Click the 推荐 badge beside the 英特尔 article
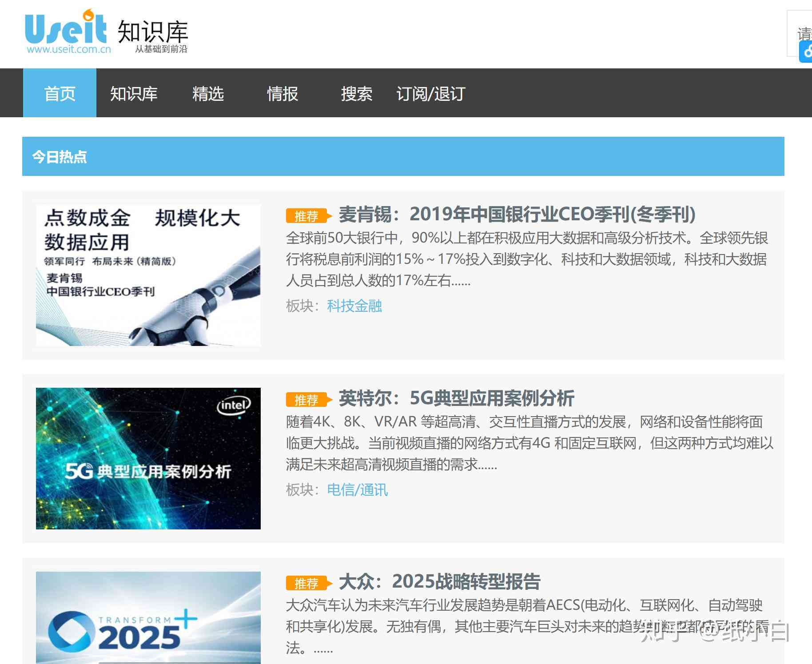 click(x=307, y=400)
